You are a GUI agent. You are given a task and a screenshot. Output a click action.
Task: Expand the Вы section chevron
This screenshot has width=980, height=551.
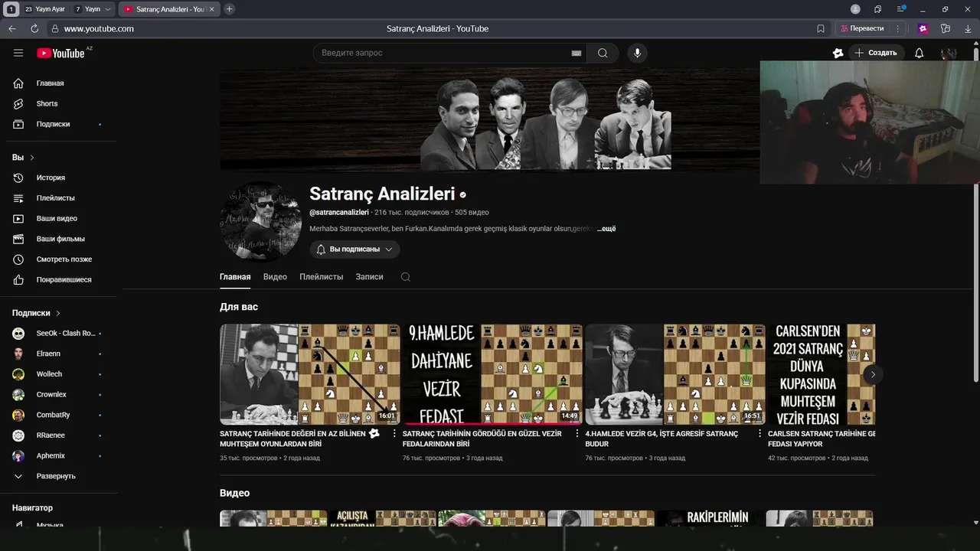point(32,158)
